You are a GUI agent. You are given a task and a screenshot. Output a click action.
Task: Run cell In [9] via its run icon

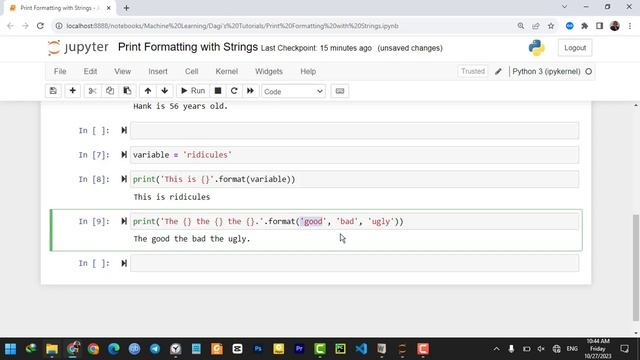[124, 221]
